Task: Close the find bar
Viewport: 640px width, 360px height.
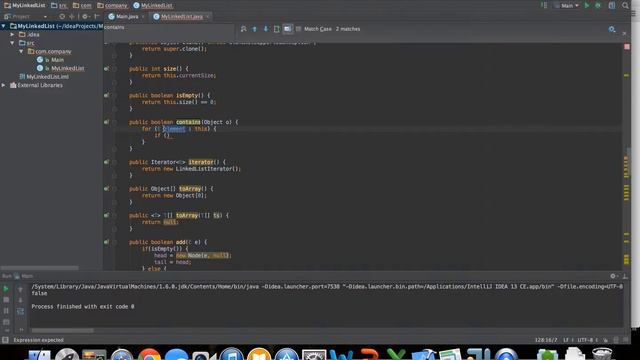Action: (x=624, y=33)
